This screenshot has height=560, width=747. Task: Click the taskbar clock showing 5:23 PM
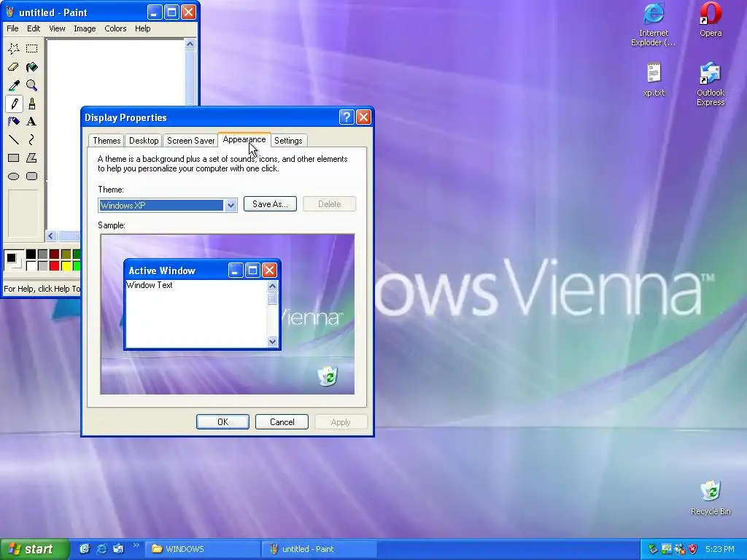720,549
